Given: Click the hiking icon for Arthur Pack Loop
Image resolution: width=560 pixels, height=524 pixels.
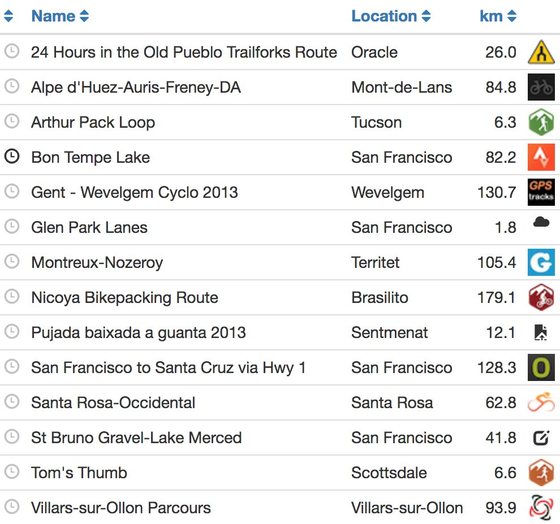Looking at the screenshot, I should point(541,122).
